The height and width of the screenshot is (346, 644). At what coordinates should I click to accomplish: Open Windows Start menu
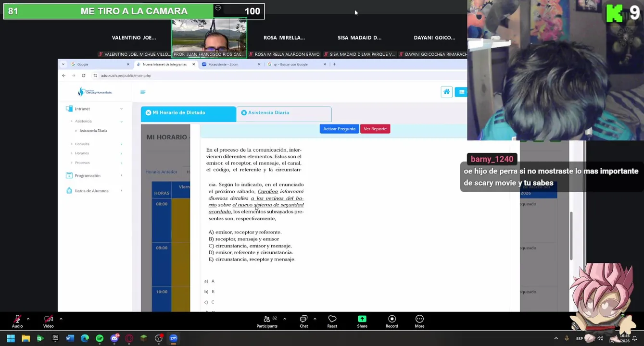pyautogui.click(x=11, y=338)
